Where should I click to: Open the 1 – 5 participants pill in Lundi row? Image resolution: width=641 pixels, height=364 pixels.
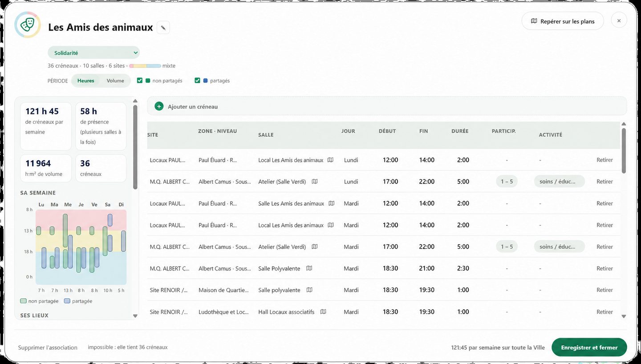(x=507, y=182)
